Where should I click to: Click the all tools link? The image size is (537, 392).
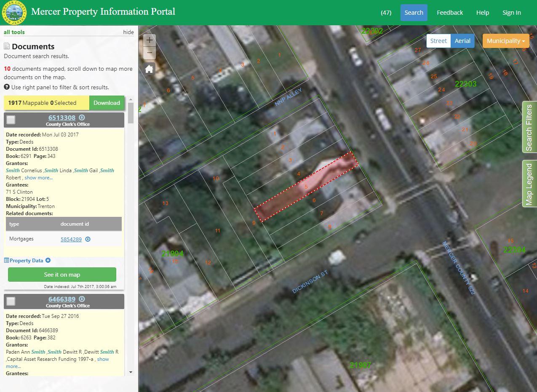point(14,32)
